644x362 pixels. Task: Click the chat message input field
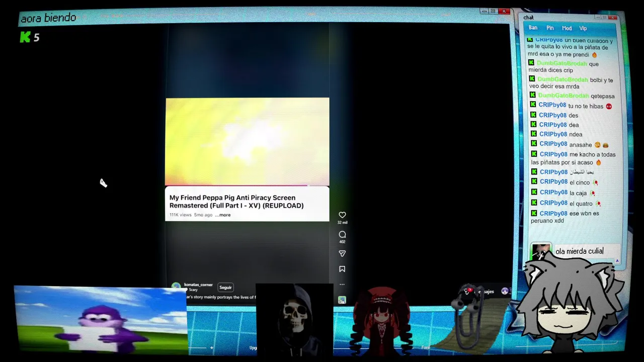(586, 251)
